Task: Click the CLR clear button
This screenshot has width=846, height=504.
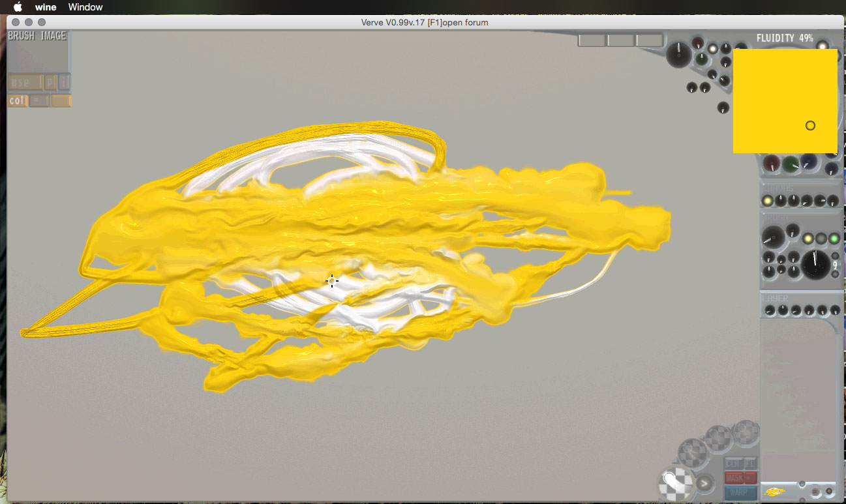Action: [x=733, y=464]
